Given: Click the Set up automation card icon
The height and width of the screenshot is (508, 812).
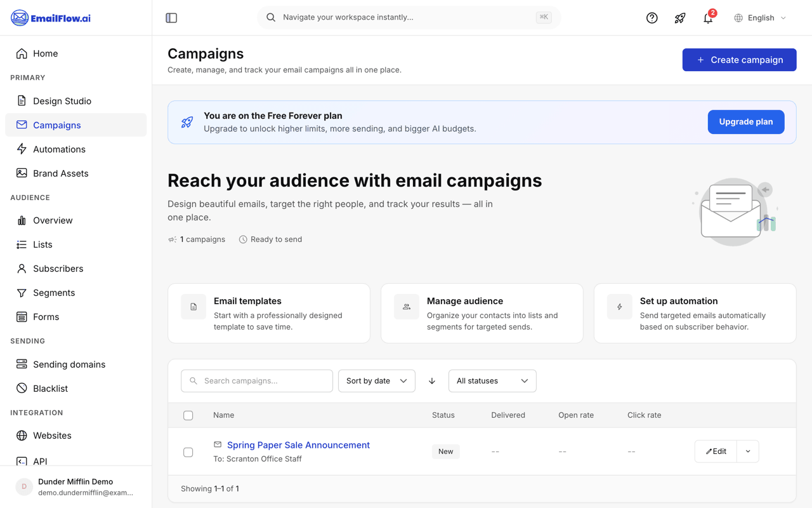Looking at the screenshot, I should point(620,307).
